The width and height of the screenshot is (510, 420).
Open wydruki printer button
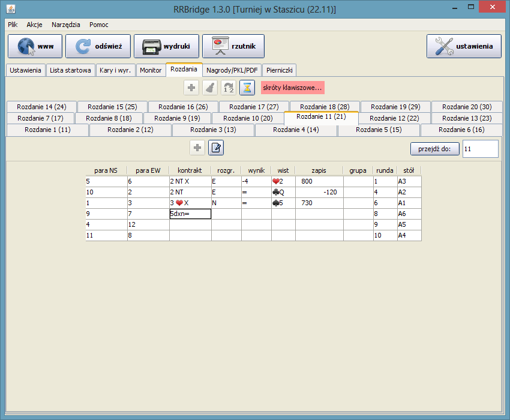pyautogui.click(x=166, y=46)
